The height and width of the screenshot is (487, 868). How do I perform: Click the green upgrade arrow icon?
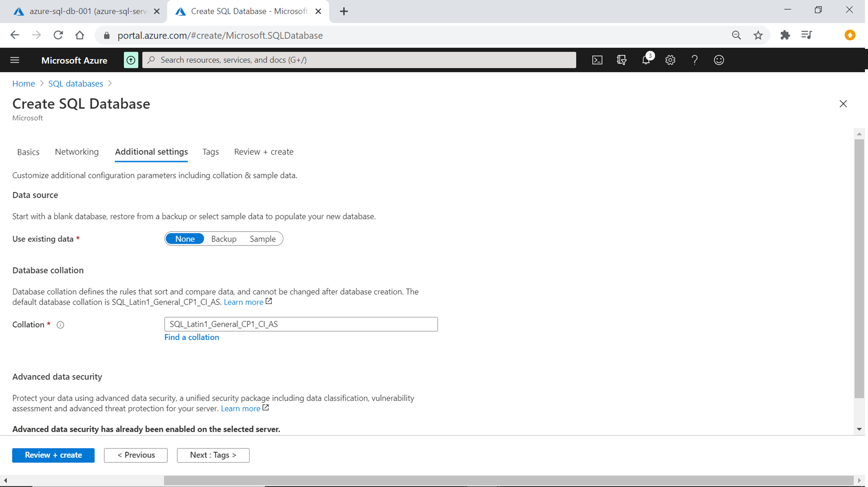point(131,60)
